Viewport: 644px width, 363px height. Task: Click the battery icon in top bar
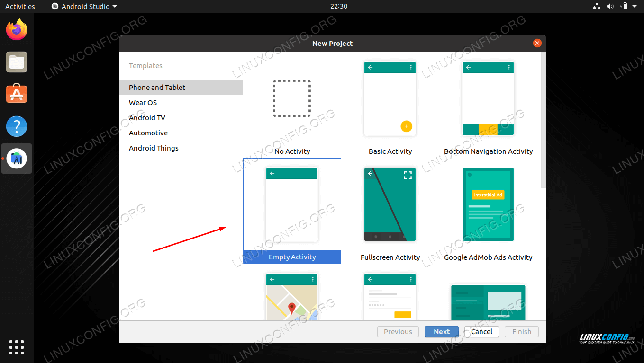coord(624,6)
